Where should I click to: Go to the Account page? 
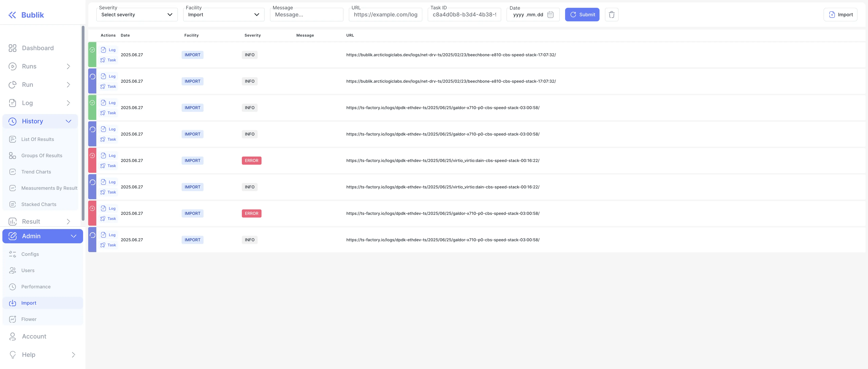tap(34, 336)
